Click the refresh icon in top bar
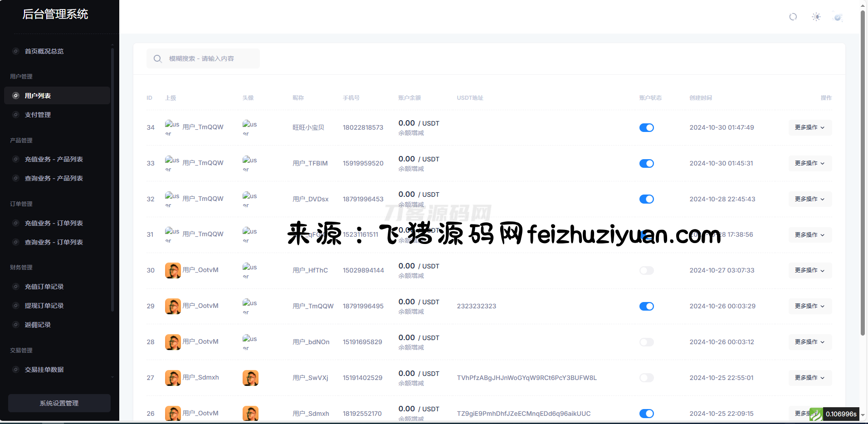This screenshot has height=424, width=868. (793, 17)
